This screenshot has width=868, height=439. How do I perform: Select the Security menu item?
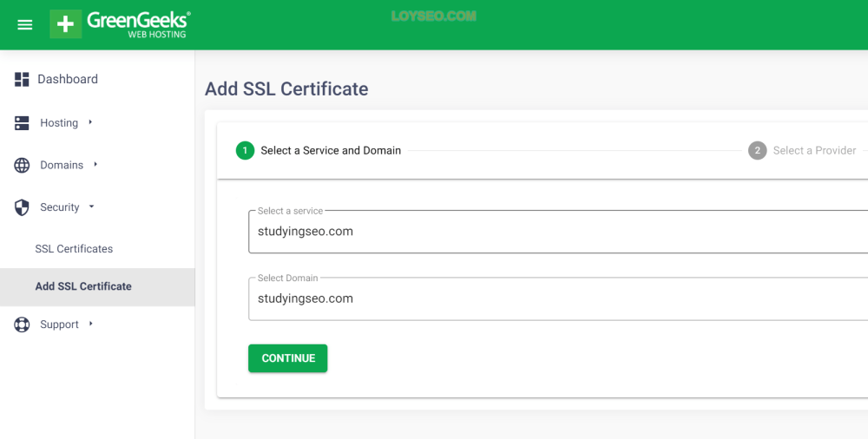60,207
